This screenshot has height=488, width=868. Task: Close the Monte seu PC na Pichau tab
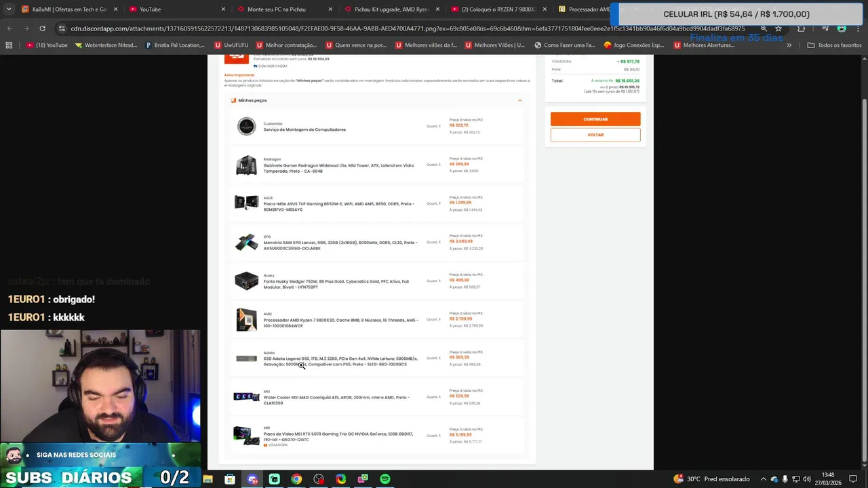330,9
